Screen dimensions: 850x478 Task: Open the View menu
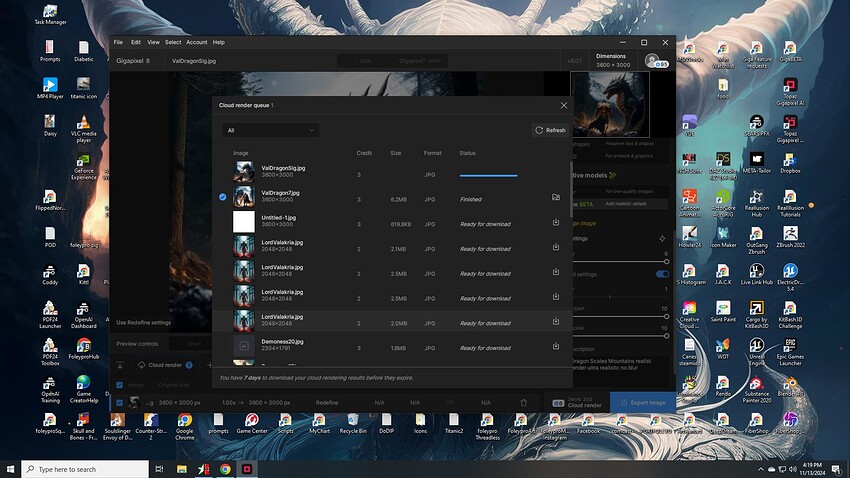click(153, 42)
